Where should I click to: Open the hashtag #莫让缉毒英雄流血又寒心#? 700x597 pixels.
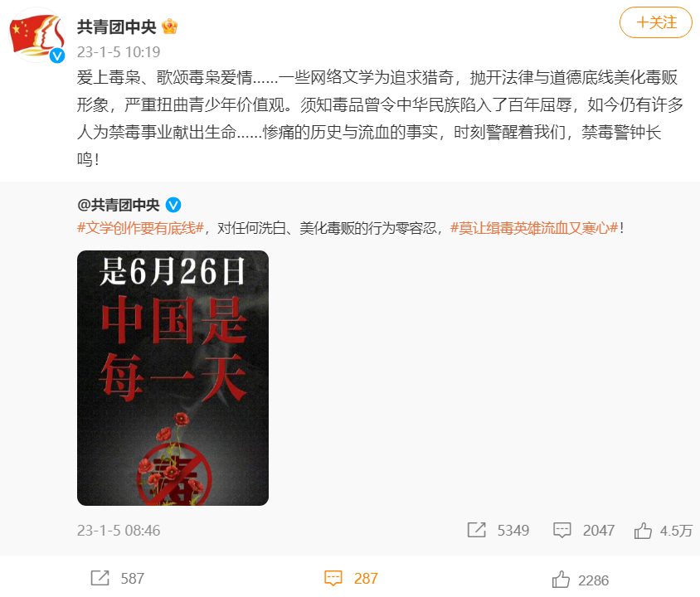pos(534,228)
